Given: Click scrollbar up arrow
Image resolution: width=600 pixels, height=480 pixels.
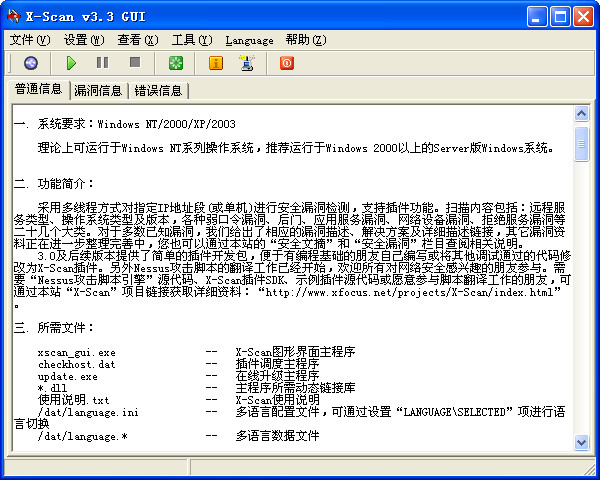Looking at the screenshot, I should pyautogui.click(x=582, y=114).
